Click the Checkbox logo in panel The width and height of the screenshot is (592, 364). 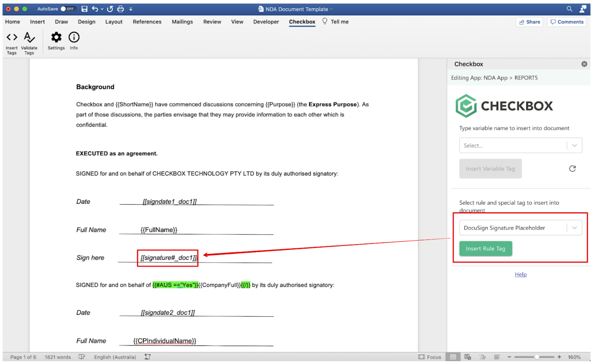pyautogui.click(x=504, y=106)
